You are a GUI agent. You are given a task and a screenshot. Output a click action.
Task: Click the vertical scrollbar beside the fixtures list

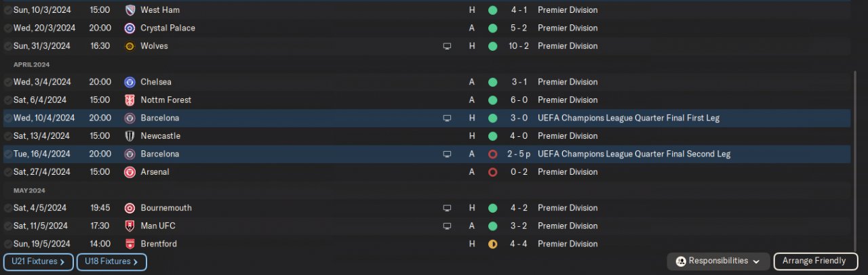point(855,156)
